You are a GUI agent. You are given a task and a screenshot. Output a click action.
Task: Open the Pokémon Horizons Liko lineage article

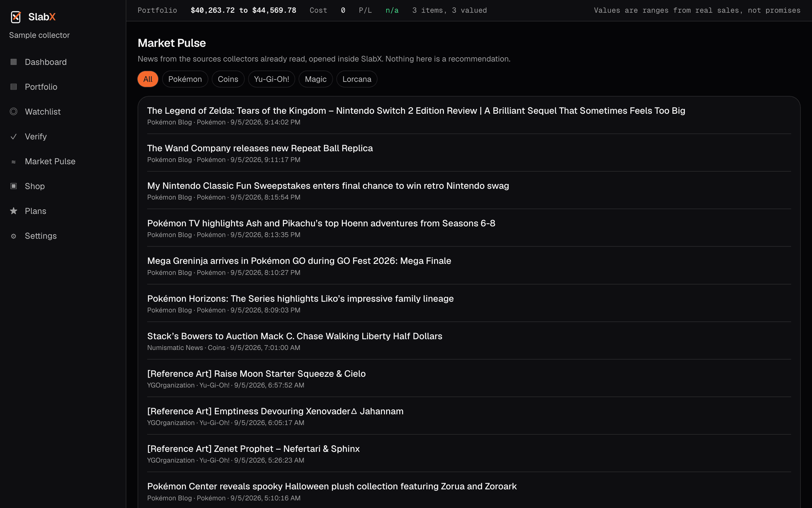[300, 298]
